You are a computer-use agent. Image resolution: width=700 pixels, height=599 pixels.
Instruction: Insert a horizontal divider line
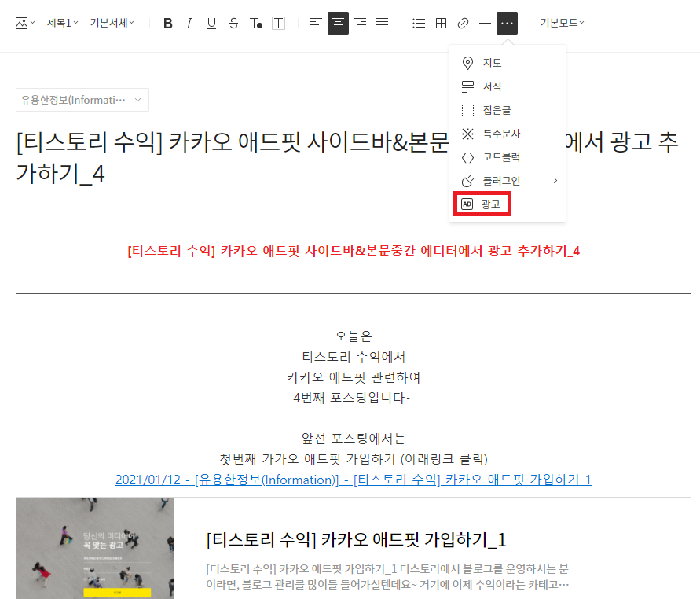pos(485,24)
